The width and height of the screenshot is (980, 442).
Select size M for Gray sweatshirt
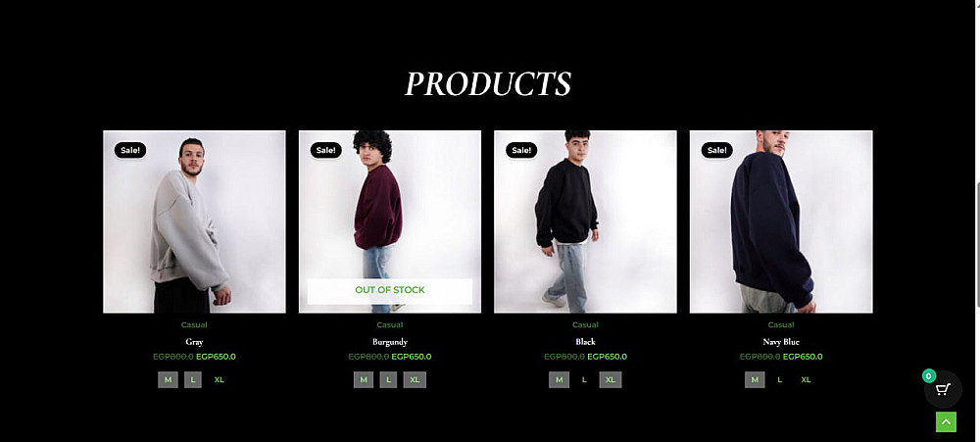[x=168, y=379]
